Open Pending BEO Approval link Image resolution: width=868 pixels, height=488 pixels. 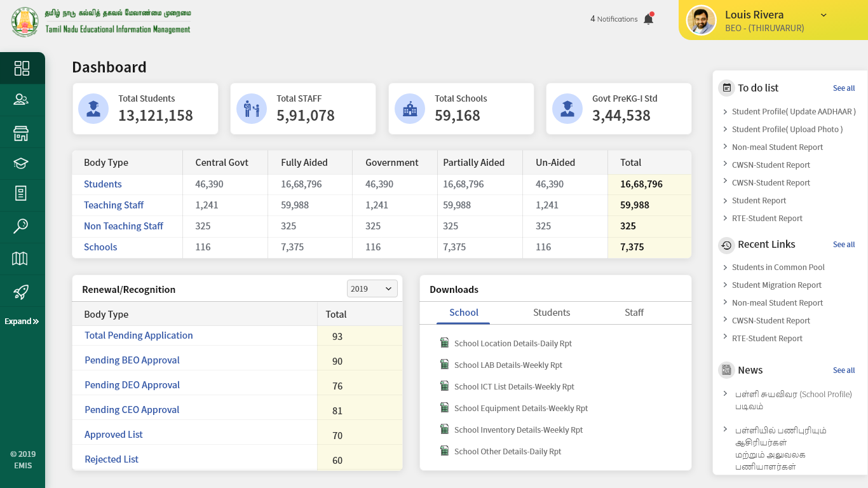coord(132,360)
